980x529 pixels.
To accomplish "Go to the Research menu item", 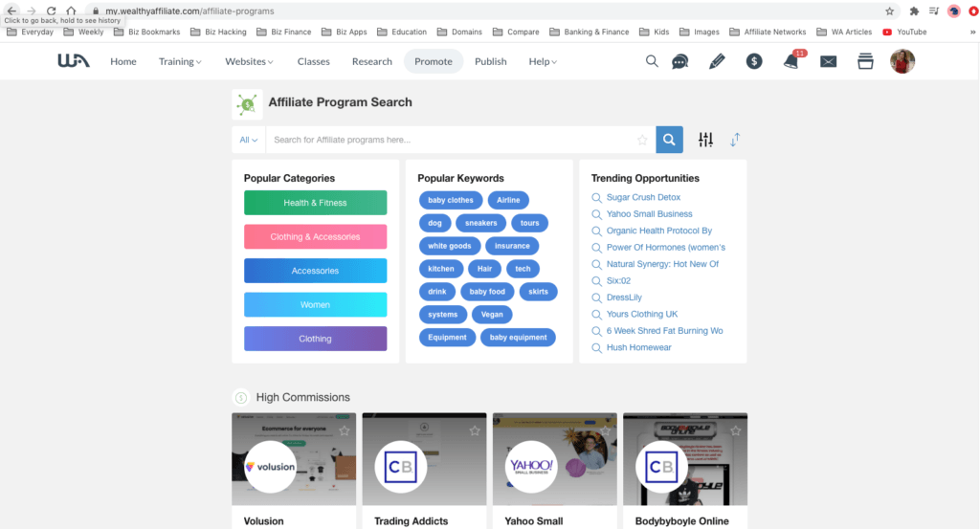I will pyautogui.click(x=372, y=61).
